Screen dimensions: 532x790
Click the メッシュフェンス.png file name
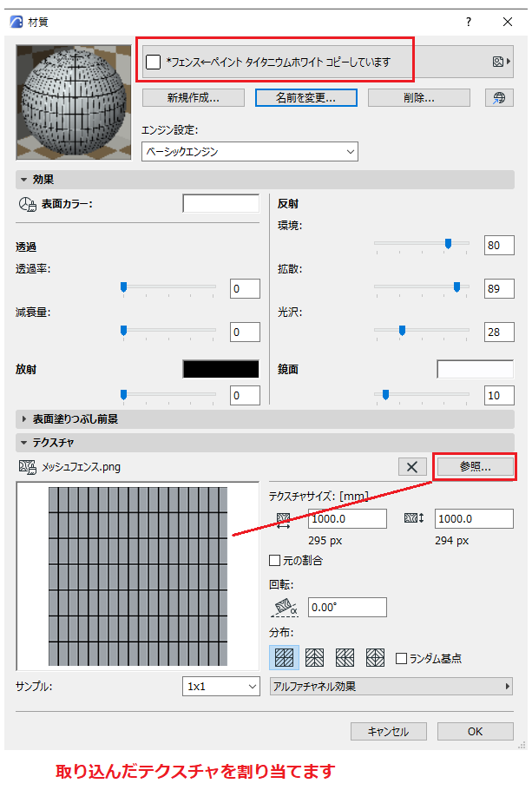pyautogui.click(x=81, y=467)
